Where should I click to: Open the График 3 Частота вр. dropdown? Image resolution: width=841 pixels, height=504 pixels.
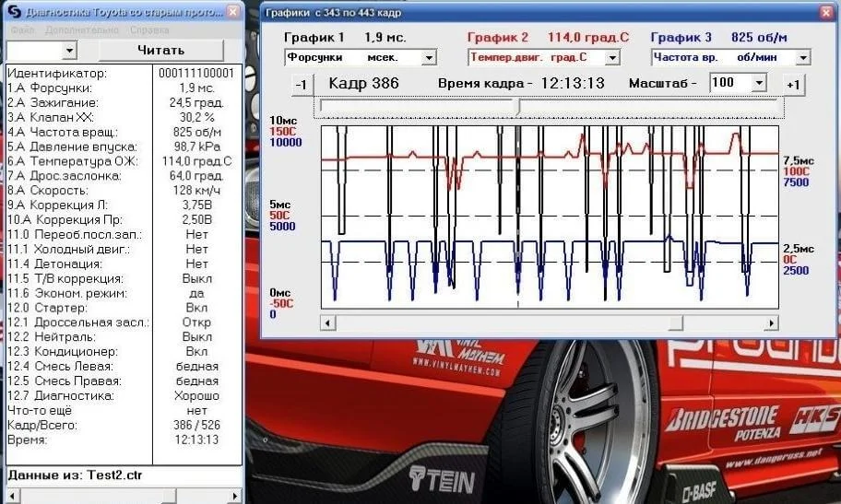[x=803, y=58]
